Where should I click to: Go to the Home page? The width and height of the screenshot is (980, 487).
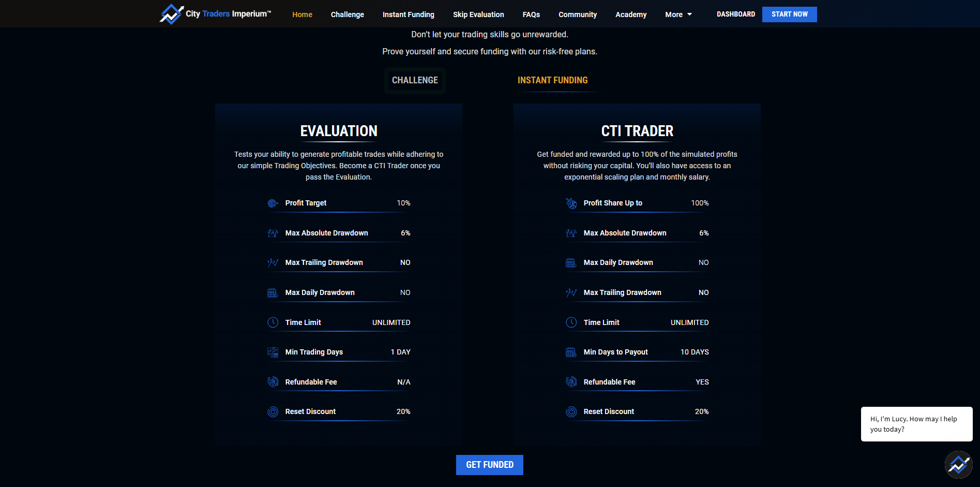click(302, 14)
